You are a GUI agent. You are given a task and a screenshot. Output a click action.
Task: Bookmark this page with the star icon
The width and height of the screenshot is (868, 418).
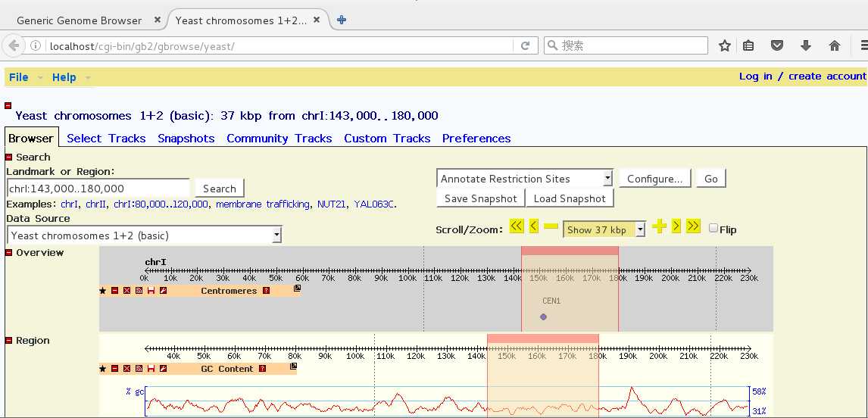tap(725, 46)
